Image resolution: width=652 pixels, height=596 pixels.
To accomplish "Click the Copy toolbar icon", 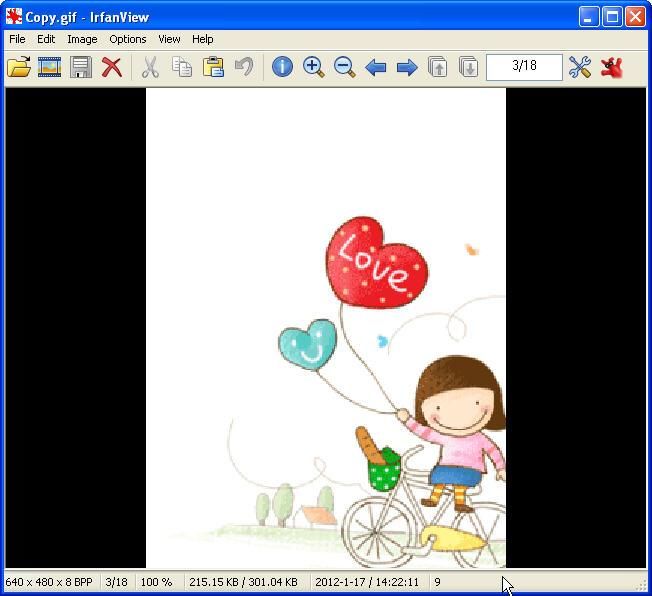I will click(x=182, y=67).
